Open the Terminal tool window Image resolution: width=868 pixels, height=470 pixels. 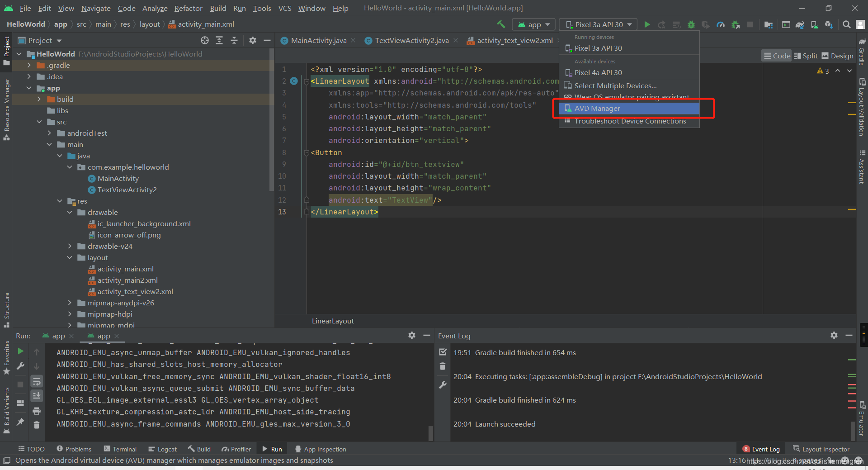[x=120, y=449]
